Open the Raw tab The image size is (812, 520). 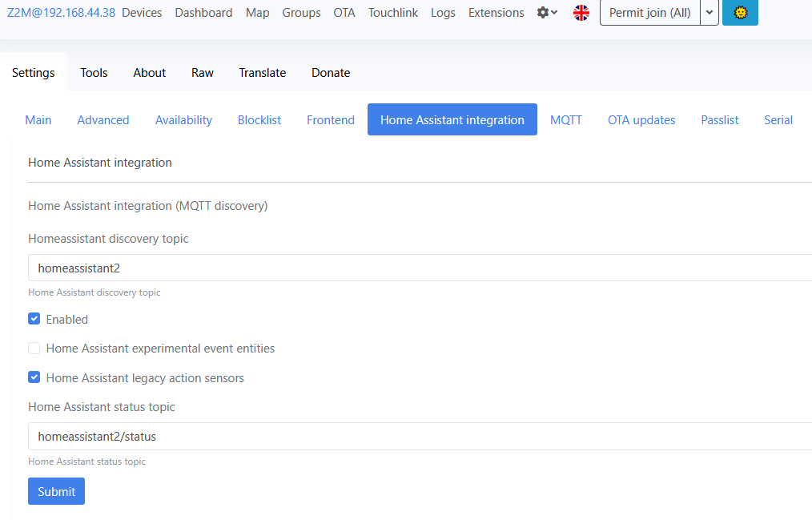click(x=203, y=72)
